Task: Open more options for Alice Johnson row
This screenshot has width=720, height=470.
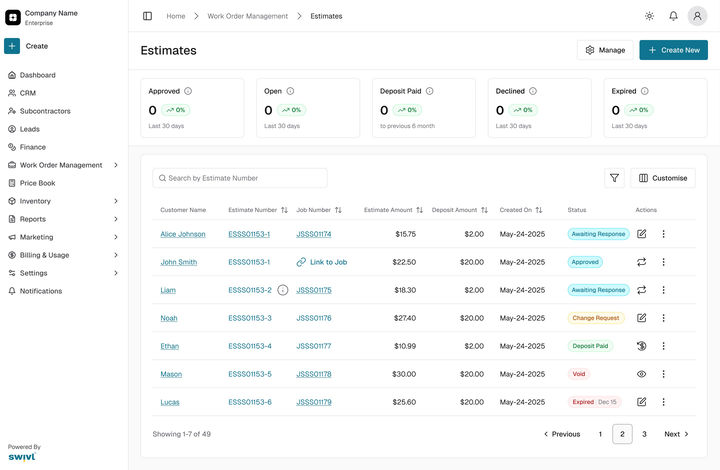Action: click(664, 234)
